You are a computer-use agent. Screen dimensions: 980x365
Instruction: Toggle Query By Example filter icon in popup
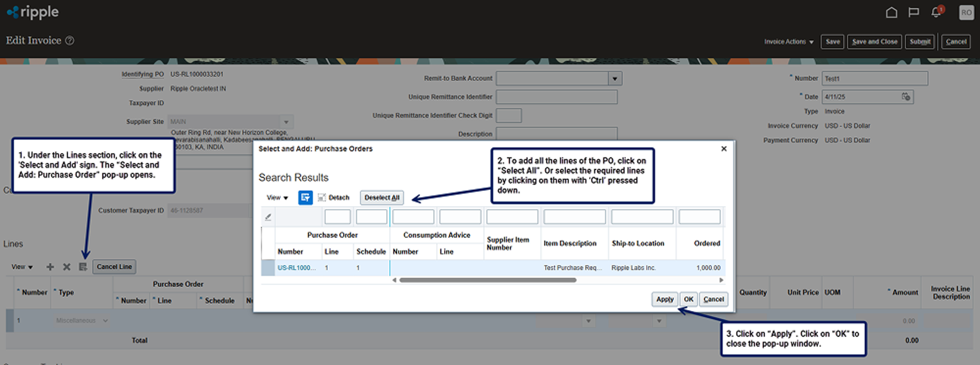tap(305, 197)
